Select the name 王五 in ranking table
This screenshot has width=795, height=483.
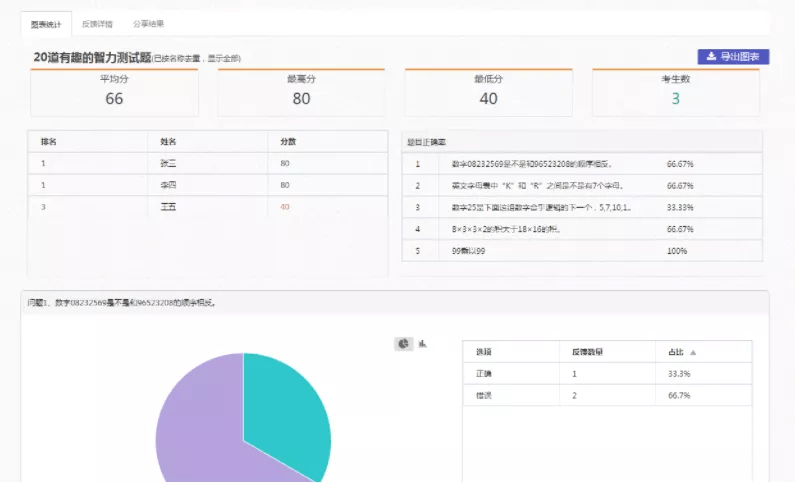pos(168,207)
